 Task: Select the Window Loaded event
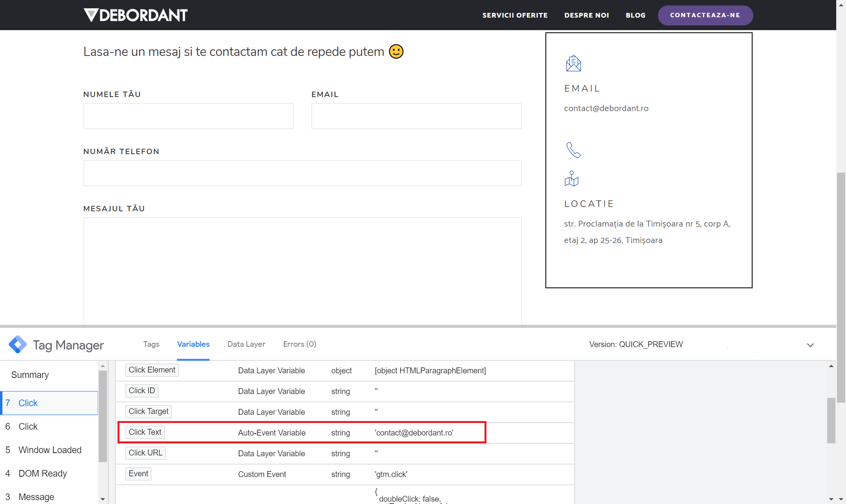pyautogui.click(x=50, y=450)
